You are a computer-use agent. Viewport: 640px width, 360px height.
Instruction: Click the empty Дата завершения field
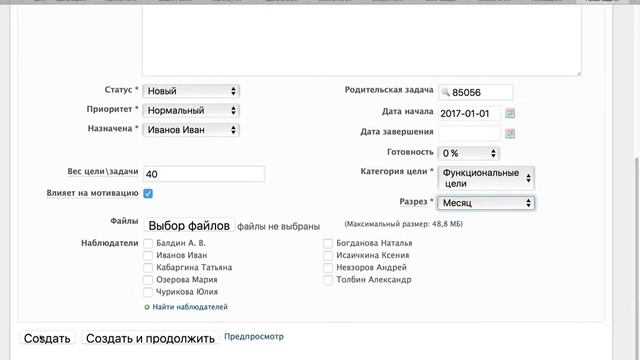click(x=469, y=133)
